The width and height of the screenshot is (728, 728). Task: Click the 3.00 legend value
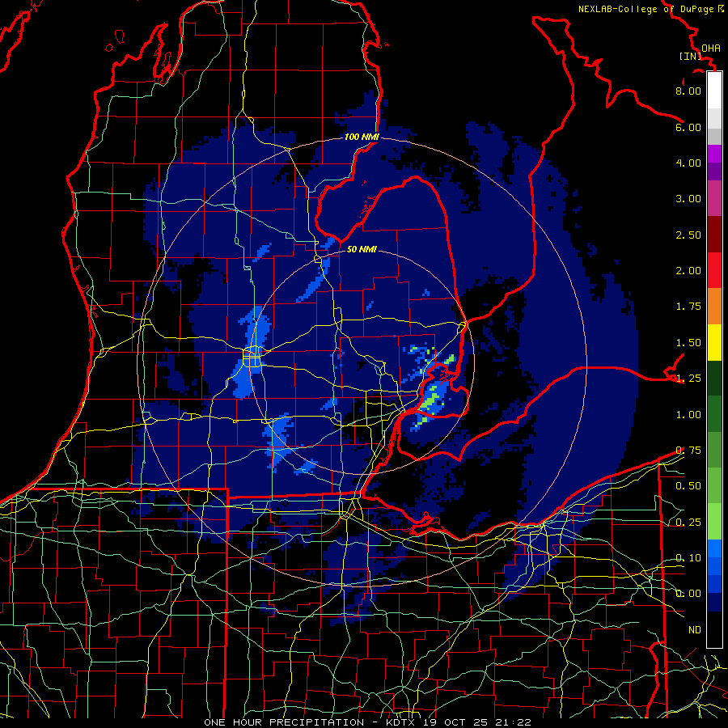[x=688, y=199]
